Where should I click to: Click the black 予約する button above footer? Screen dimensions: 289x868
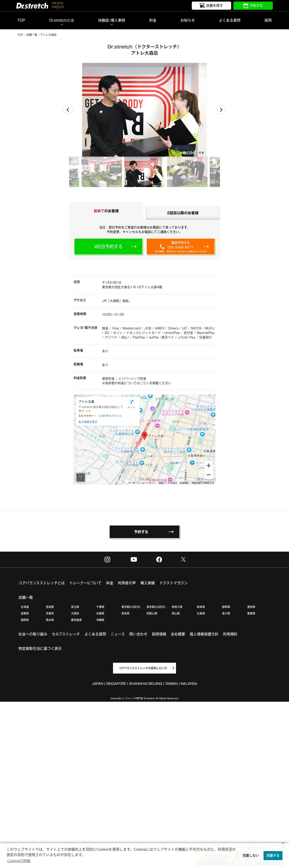point(144,532)
